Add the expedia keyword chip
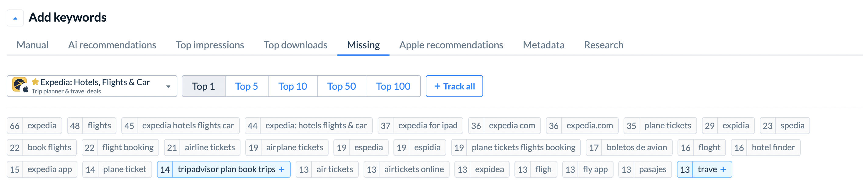 tap(34, 126)
